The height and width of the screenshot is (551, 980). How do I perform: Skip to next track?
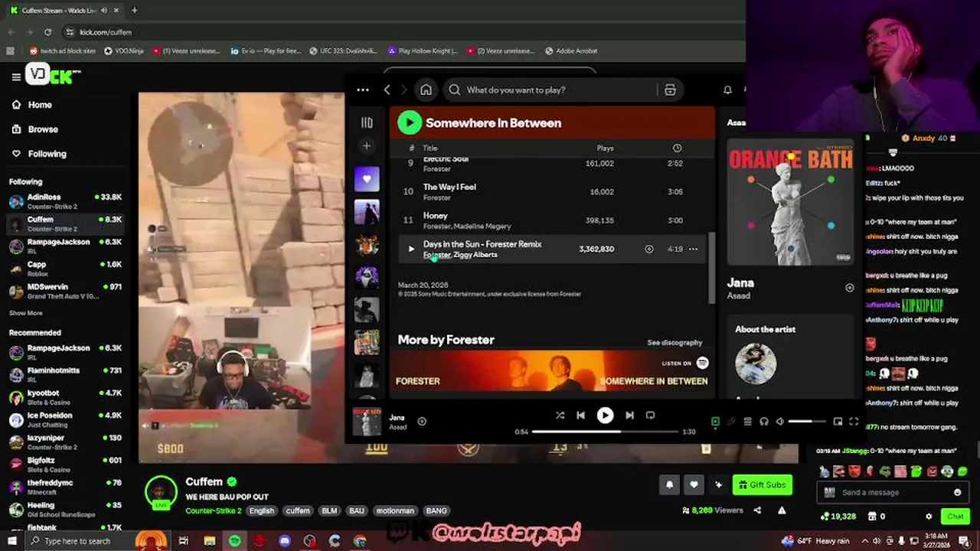tap(629, 415)
